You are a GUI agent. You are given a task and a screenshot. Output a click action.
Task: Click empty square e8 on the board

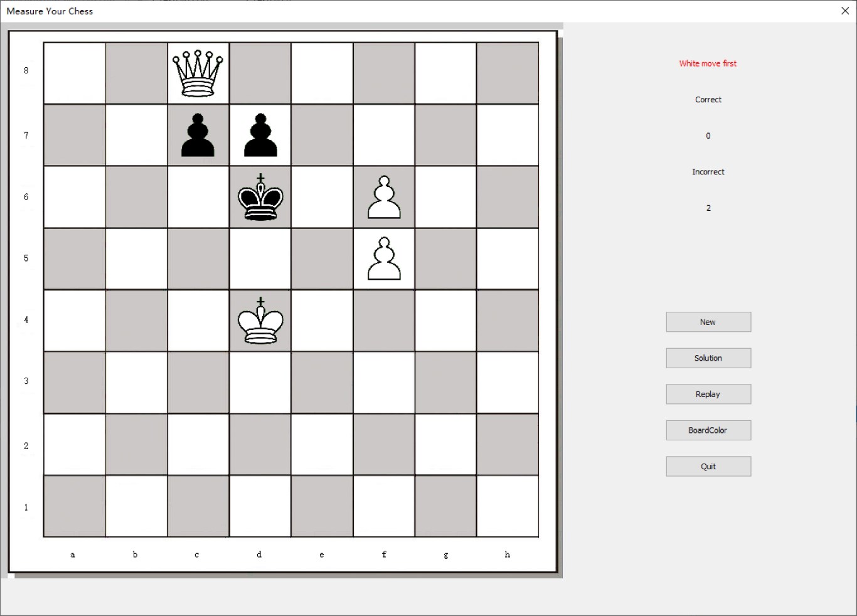click(x=322, y=73)
